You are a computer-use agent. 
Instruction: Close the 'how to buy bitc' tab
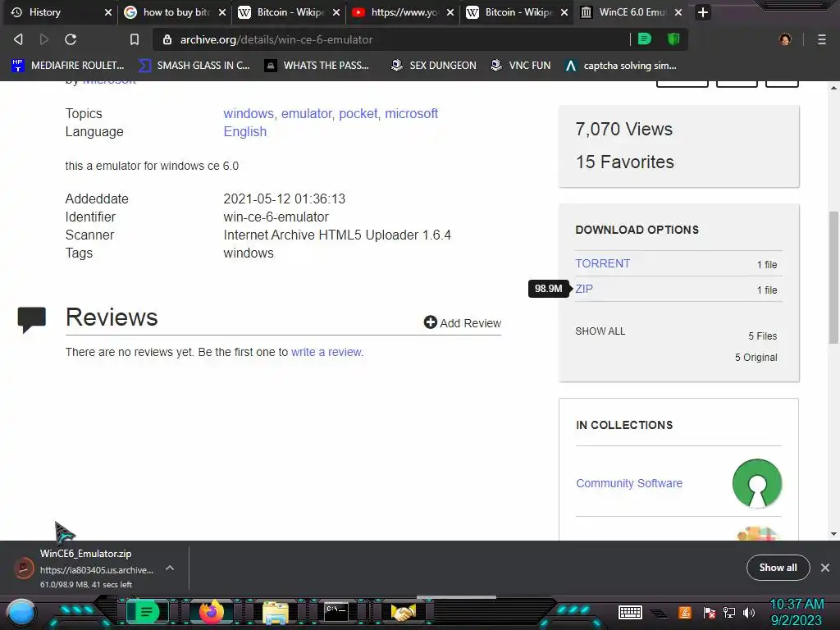click(222, 12)
